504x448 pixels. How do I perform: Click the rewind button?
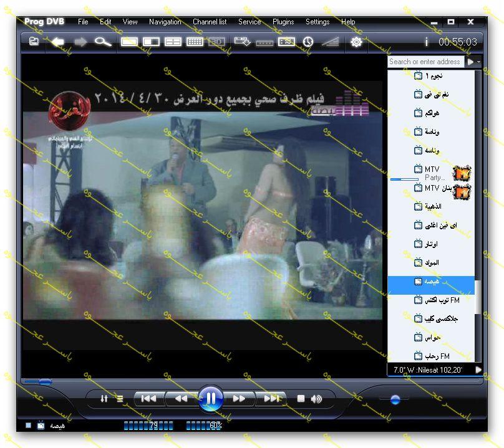click(182, 399)
